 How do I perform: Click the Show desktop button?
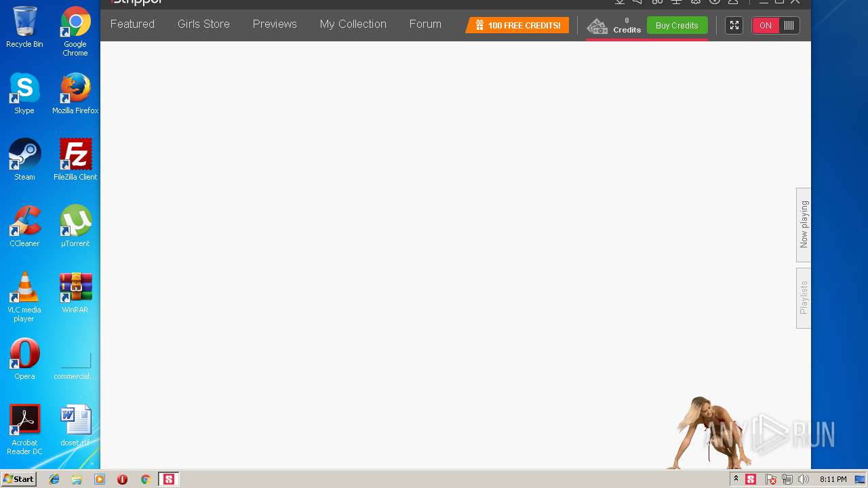[861, 479]
